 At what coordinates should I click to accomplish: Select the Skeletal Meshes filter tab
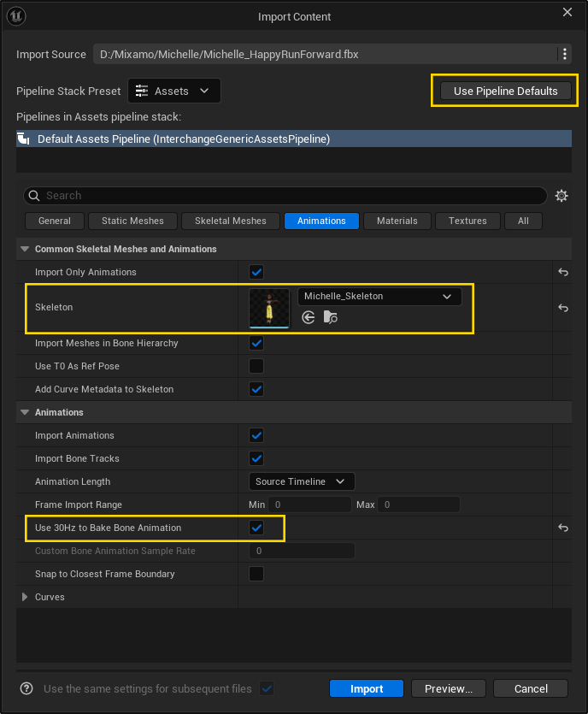(x=230, y=221)
